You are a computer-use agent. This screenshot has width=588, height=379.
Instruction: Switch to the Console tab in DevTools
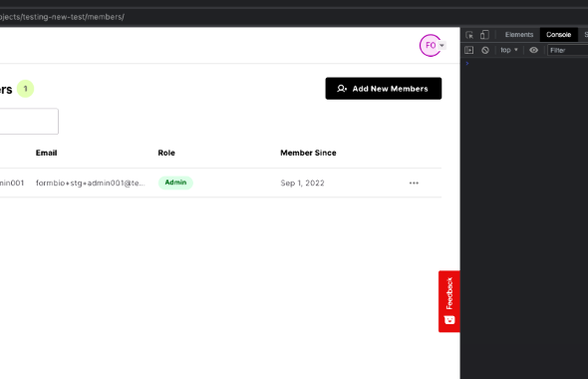coord(558,35)
